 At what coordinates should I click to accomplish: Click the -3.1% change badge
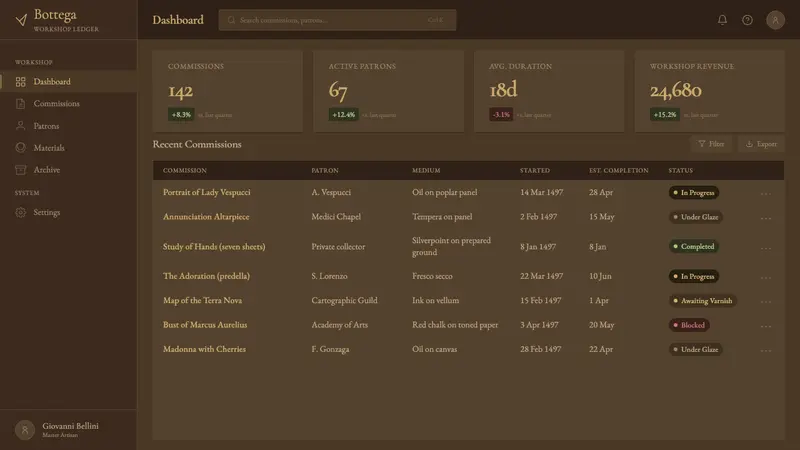(x=501, y=115)
